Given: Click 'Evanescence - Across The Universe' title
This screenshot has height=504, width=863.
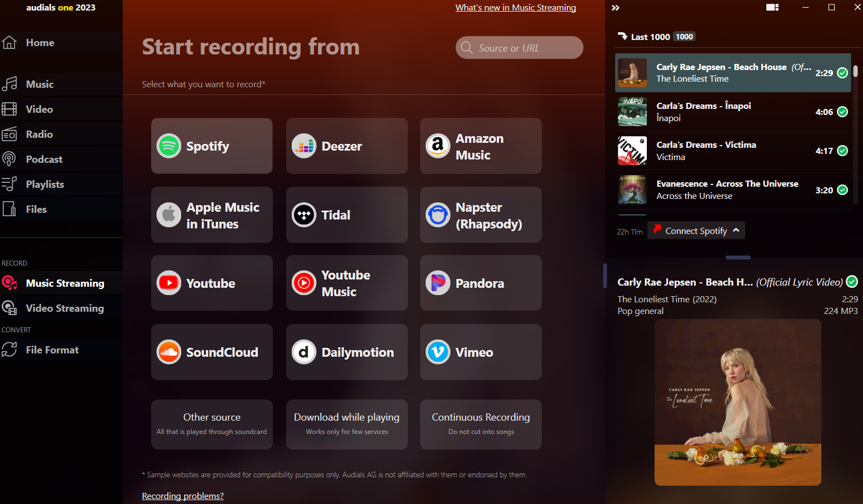Looking at the screenshot, I should click(x=727, y=184).
